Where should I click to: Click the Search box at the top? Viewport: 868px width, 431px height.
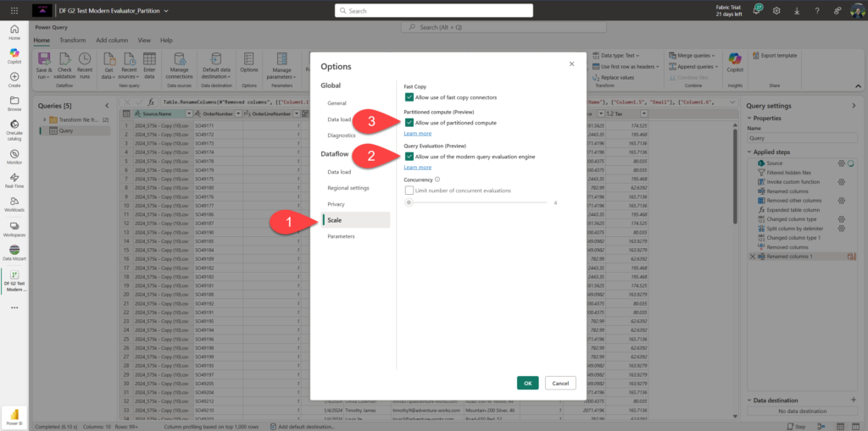(433, 11)
